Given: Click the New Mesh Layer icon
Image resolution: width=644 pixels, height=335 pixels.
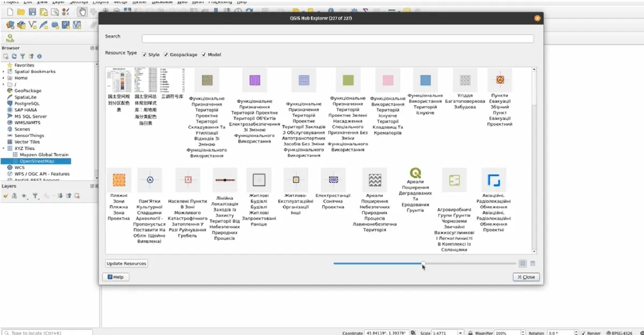Looking at the screenshot, I should 65,25.
